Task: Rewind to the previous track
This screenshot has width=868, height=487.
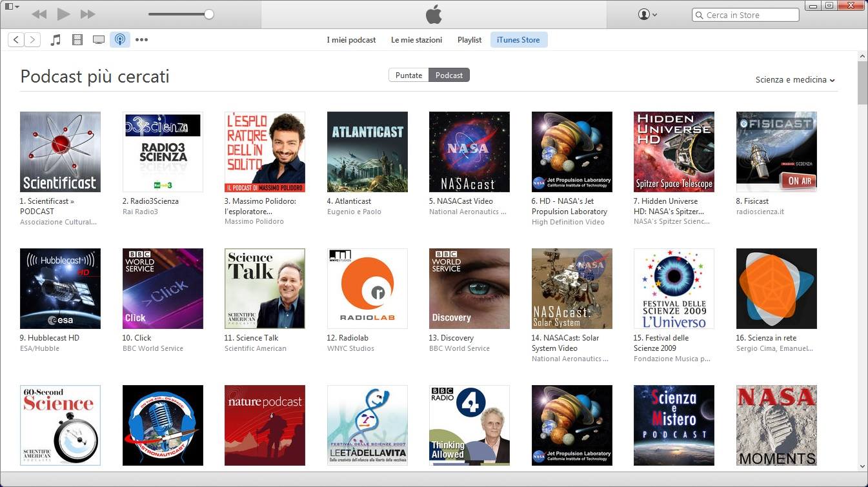Action: click(x=39, y=14)
